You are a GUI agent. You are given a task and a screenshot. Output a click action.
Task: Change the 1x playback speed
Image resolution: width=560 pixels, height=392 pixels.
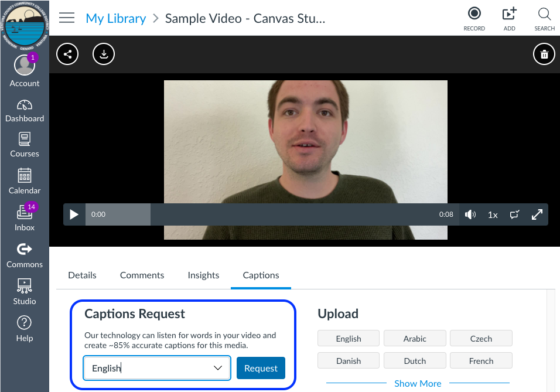(x=493, y=215)
